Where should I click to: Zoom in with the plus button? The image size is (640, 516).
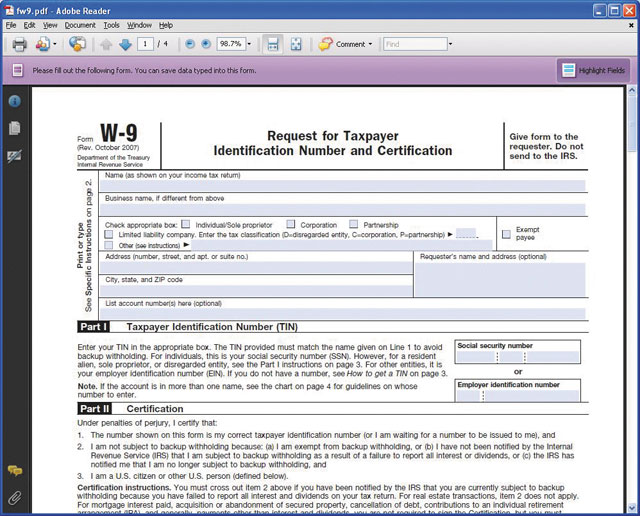point(206,44)
